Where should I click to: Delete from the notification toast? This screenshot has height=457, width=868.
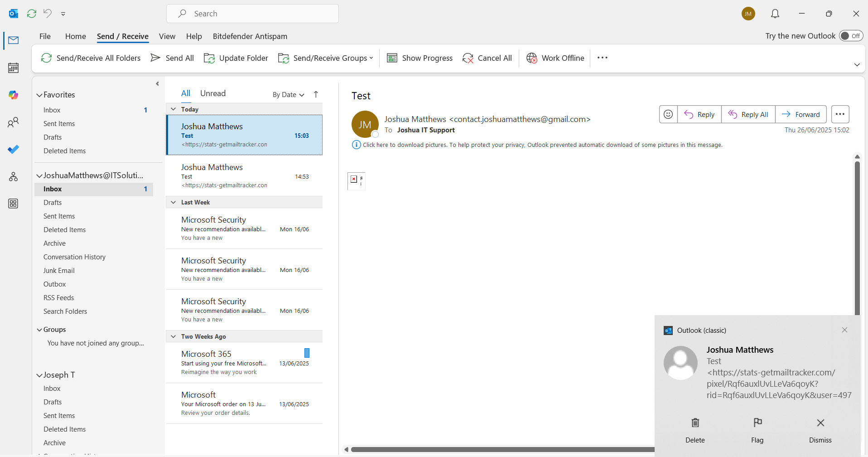pos(695,431)
